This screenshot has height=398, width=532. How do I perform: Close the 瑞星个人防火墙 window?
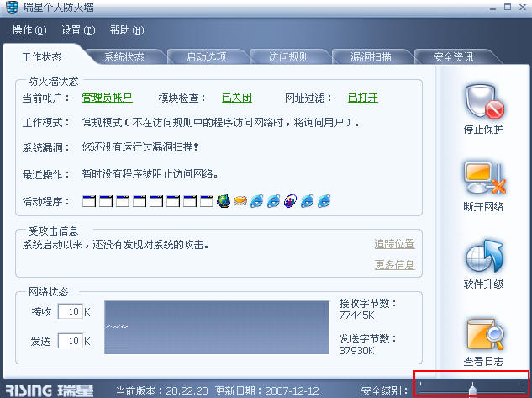pos(523,7)
